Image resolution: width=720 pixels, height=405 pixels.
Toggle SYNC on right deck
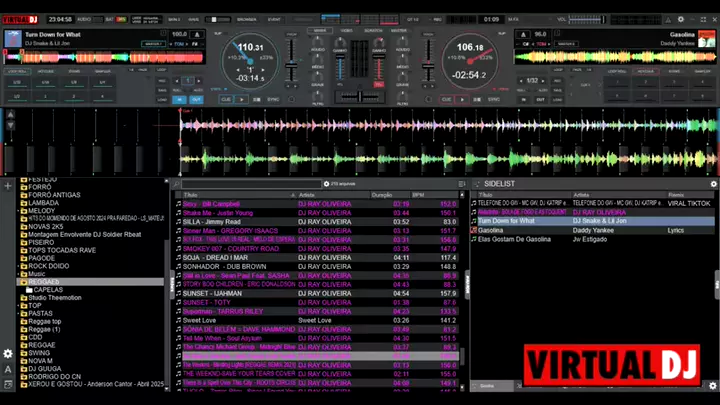[494, 99]
